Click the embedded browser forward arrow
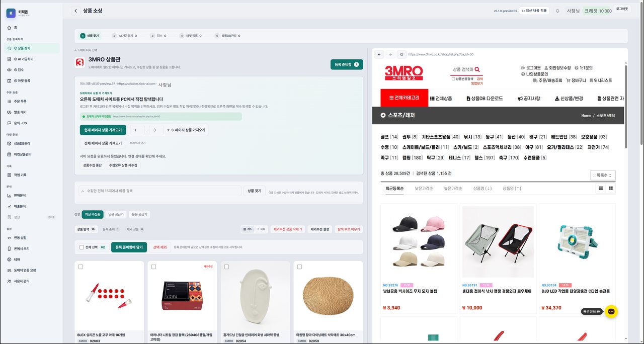Image resolution: width=644 pixels, height=344 pixels. click(x=390, y=54)
